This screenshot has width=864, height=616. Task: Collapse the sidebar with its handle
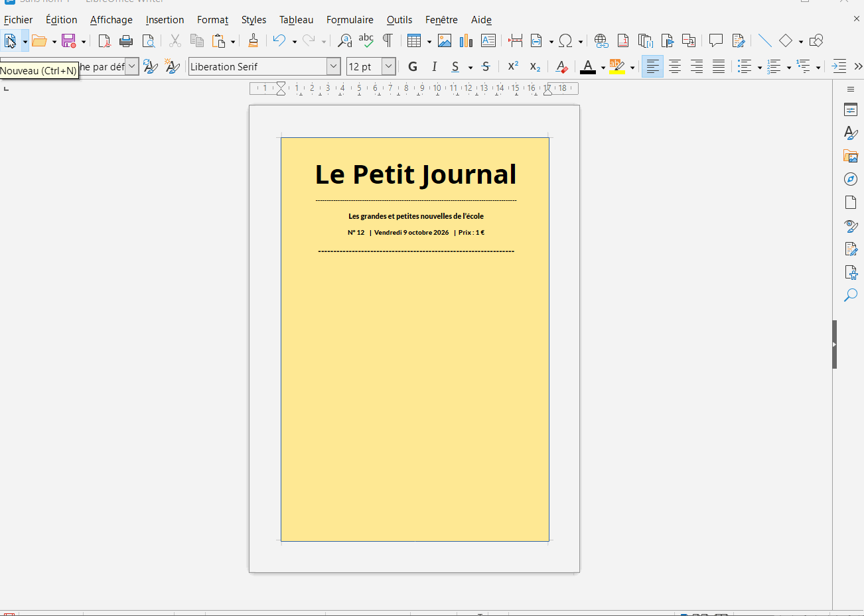(x=835, y=344)
